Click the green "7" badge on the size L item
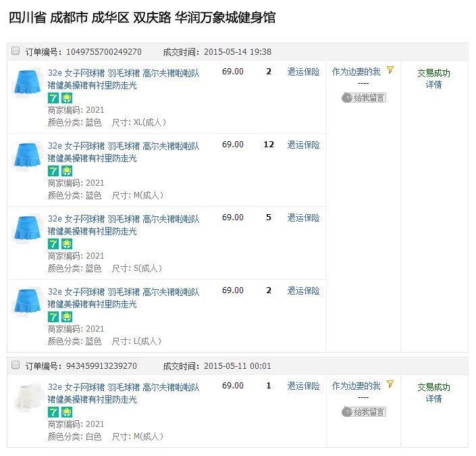This screenshot has width=476, height=456. pyautogui.click(x=53, y=317)
